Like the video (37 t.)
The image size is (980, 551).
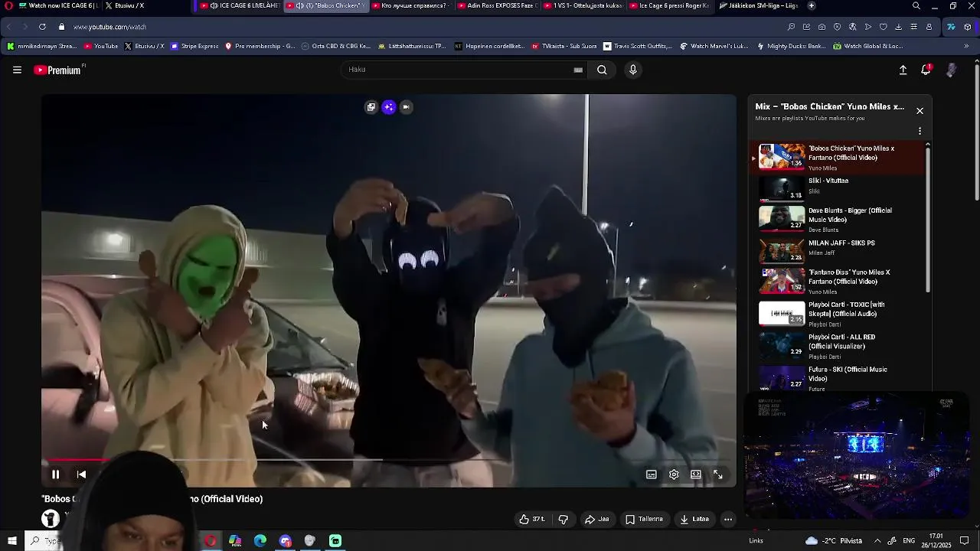tap(532, 519)
